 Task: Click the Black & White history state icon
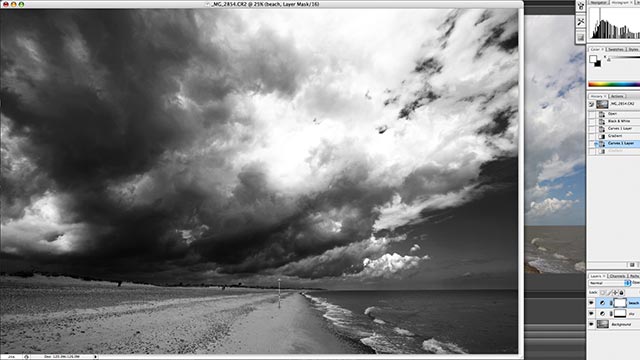point(602,121)
